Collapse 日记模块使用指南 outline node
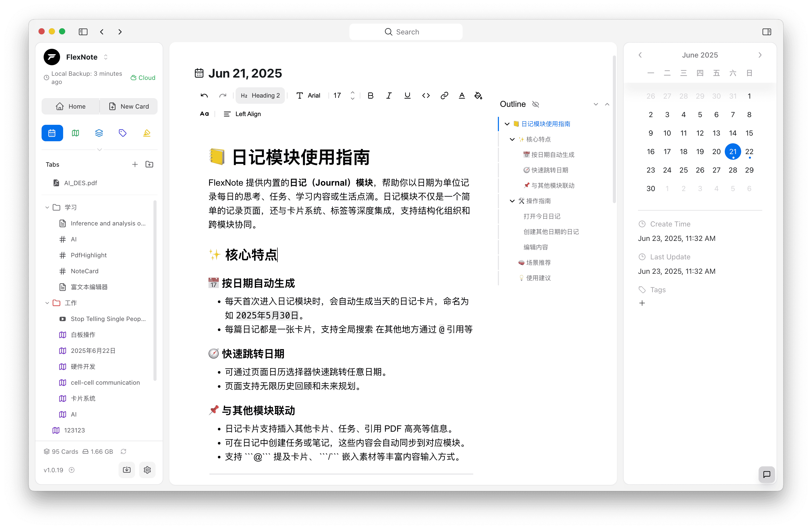812x529 pixels. (x=507, y=124)
